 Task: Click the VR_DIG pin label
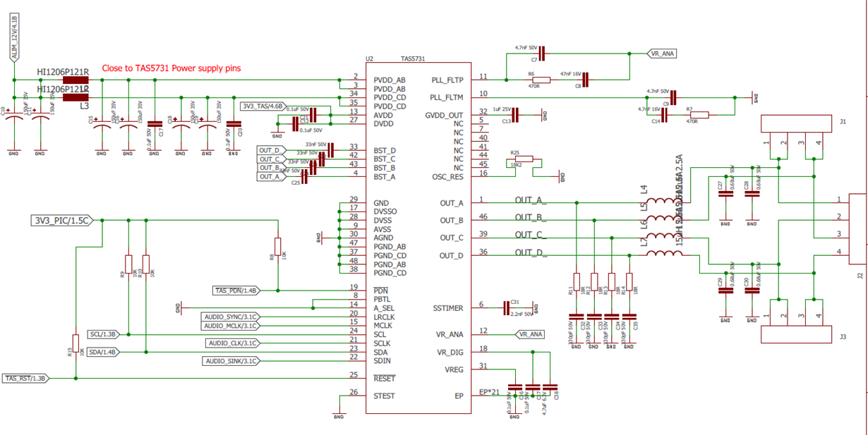click(450, 352)
